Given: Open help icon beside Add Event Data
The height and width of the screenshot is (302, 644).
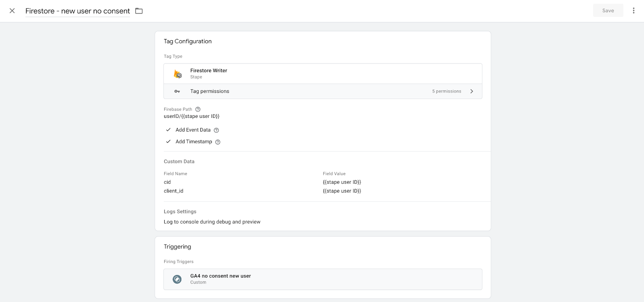Looking at the screenshot, I should tap(216, 130).
